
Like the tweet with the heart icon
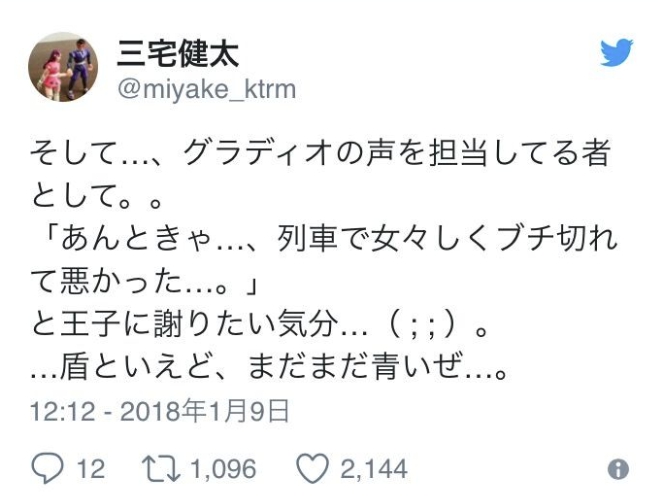point(311,468)
